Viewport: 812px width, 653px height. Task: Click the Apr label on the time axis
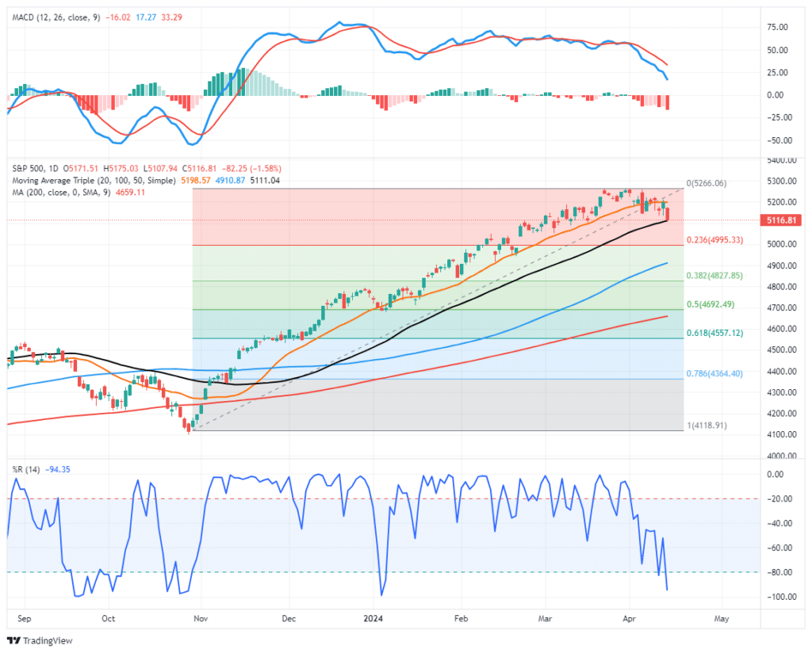click(x=629, y=619)
